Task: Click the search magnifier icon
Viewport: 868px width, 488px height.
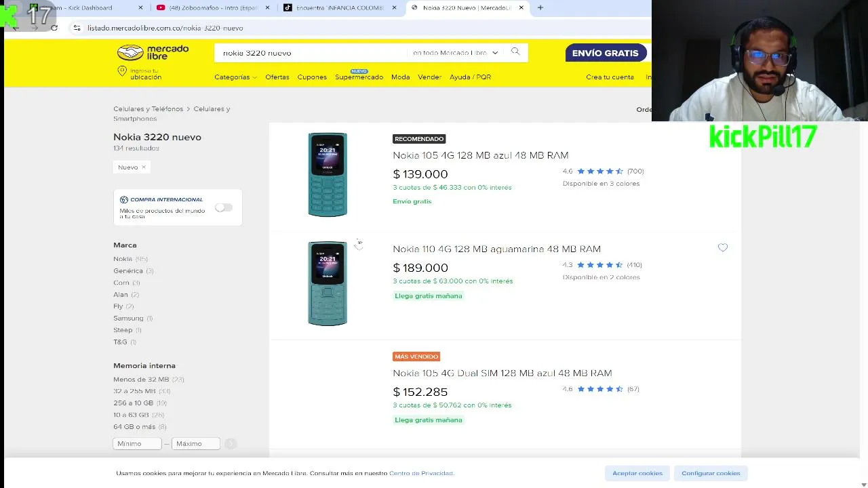Action: pyautogui.click(x=515, y=52)
